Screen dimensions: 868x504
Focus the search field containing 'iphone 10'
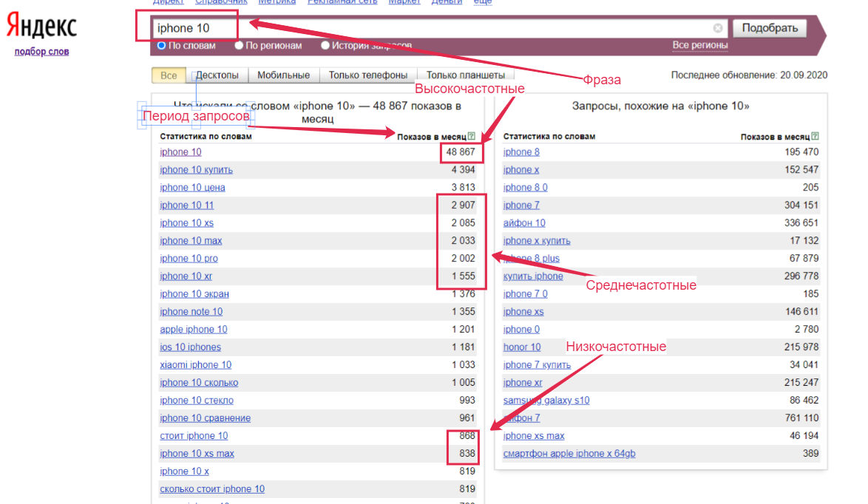coord(439,28)
